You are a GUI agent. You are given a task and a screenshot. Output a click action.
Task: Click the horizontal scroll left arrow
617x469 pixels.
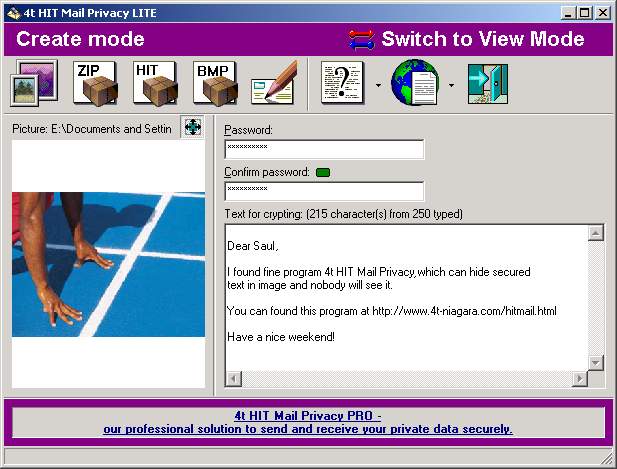click(234, 379)
